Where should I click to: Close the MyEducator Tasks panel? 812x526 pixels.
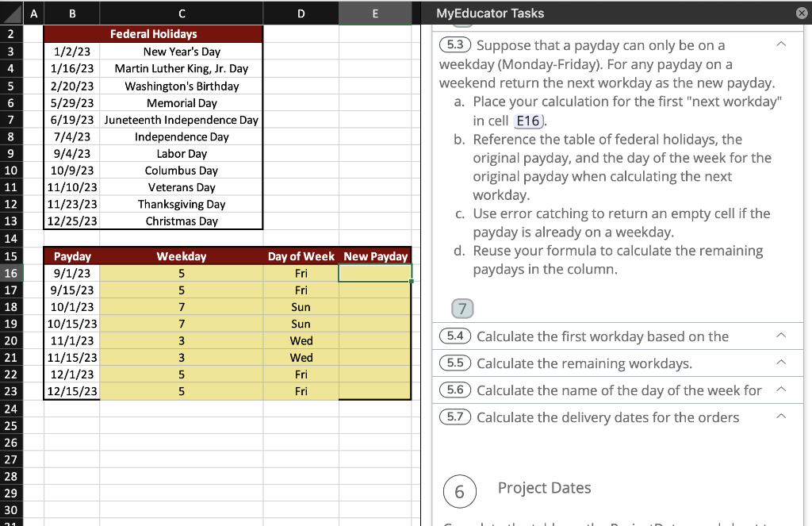coord(800,12)
